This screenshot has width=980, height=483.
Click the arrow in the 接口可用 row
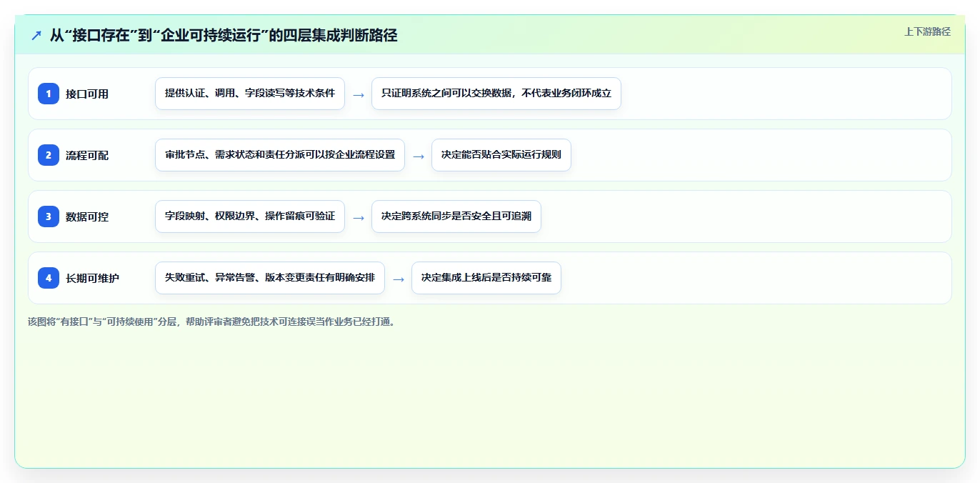359,94
